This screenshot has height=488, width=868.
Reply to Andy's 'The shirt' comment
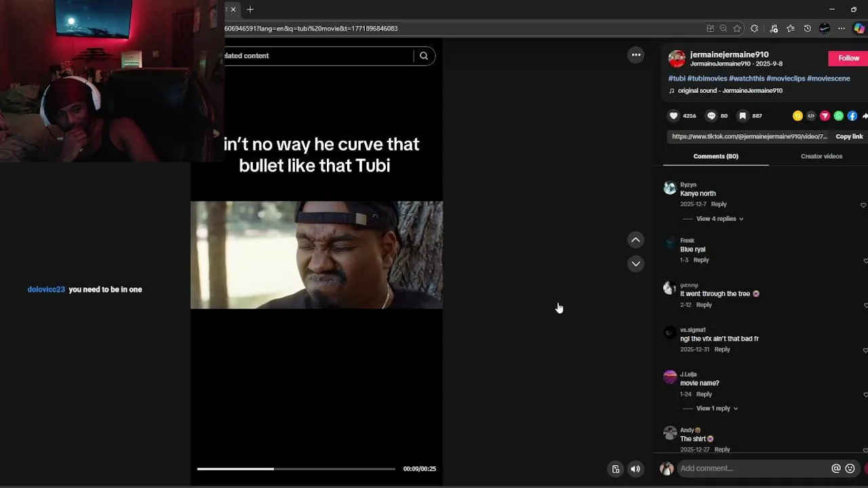coord(722,449)
